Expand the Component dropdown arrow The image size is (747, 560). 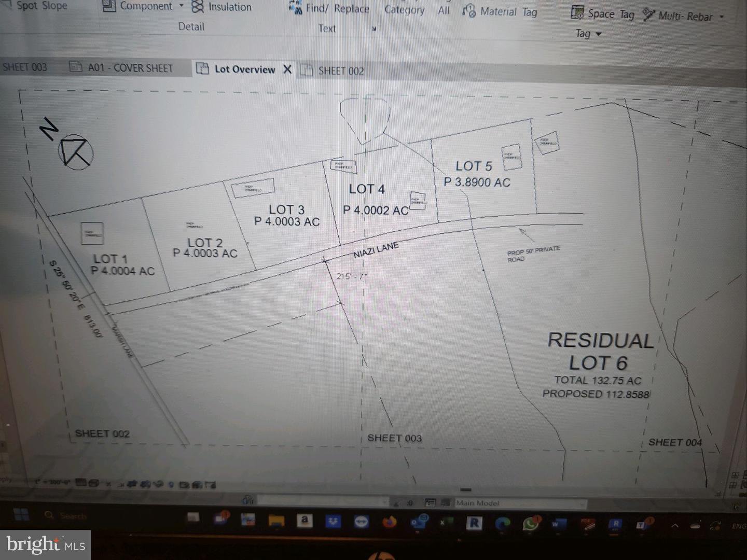tap(182, 6)
